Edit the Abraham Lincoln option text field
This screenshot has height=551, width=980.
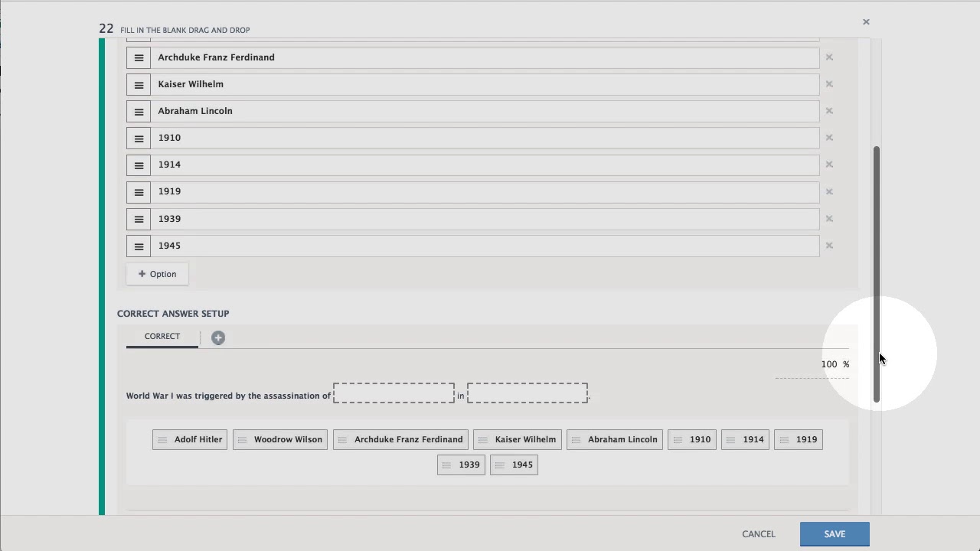485,111
